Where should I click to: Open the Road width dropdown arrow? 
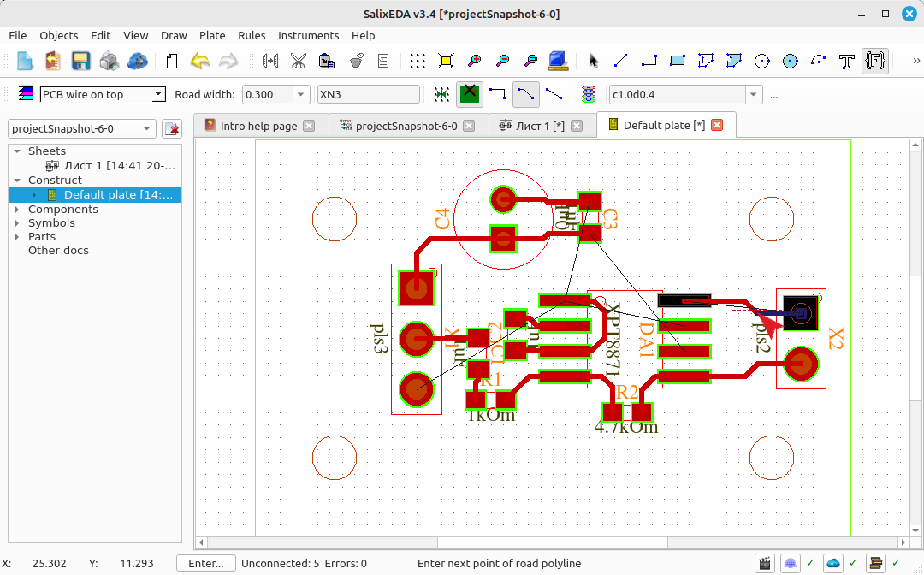point(300,94)
